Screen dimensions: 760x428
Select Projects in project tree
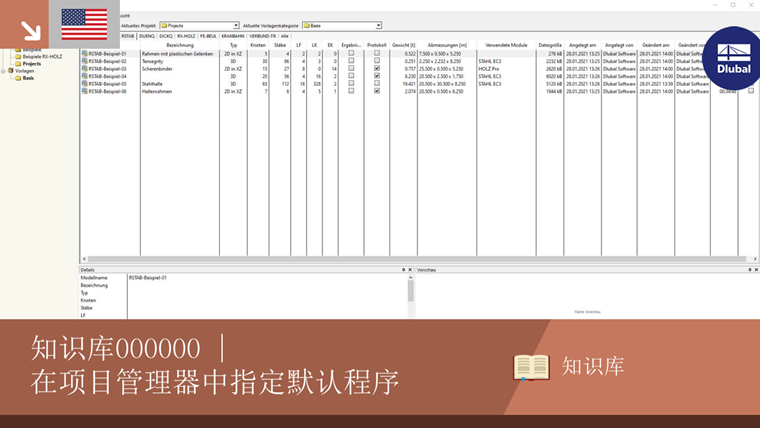click(x=32, y=63)
